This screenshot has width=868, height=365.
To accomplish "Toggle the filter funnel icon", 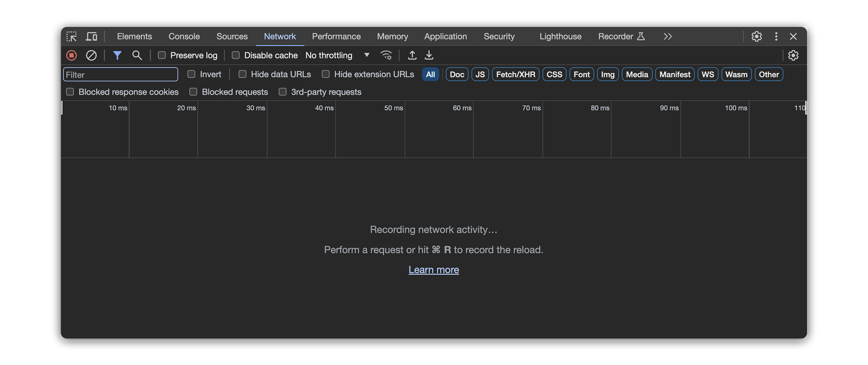I will tap(117, 56).
